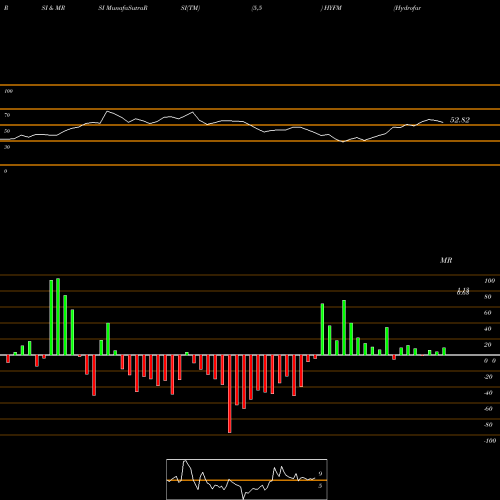This screenshot has width=500, height=500.
Task: Click the -100 label on MR axis
Action: pyautogui.click(x=490, y=441)
